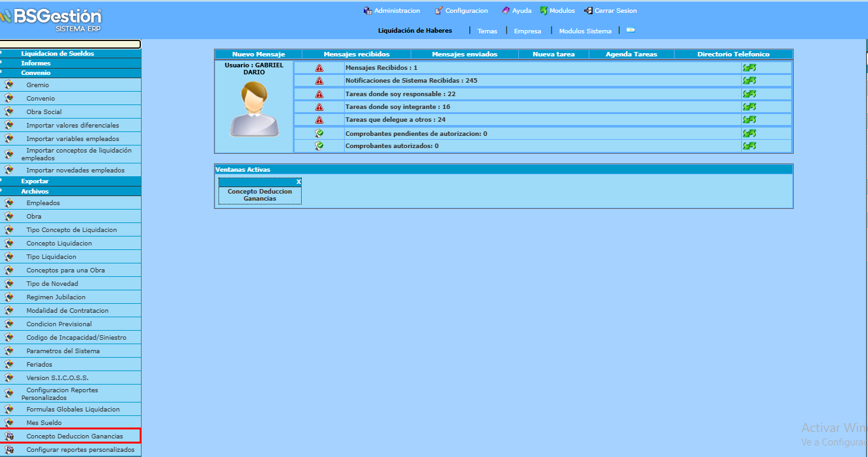868x457 pixels.
Task: Switch to the Mensajes enviados tab
Action: (x=464, y=54)
